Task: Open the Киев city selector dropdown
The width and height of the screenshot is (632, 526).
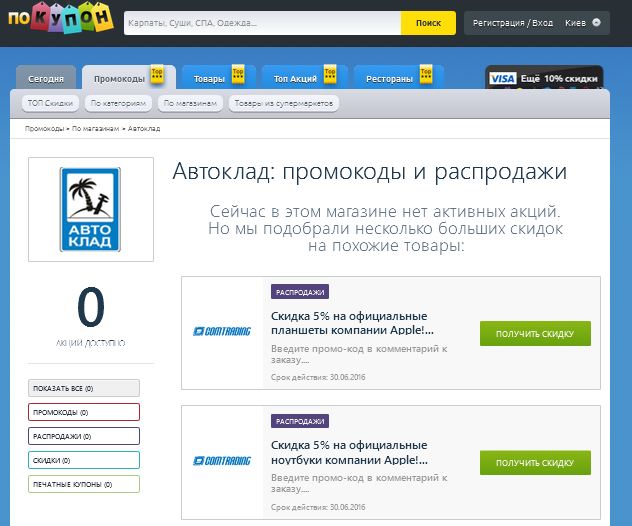Action: 583,22
